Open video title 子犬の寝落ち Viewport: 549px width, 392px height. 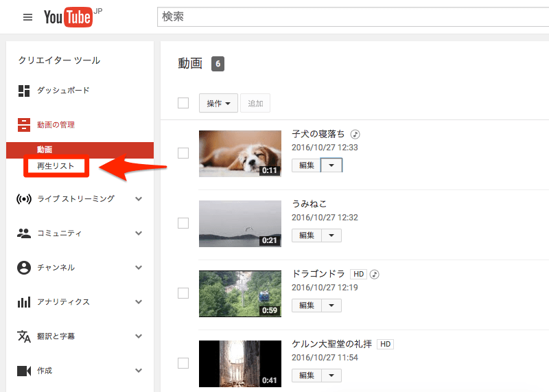(318, 134)
